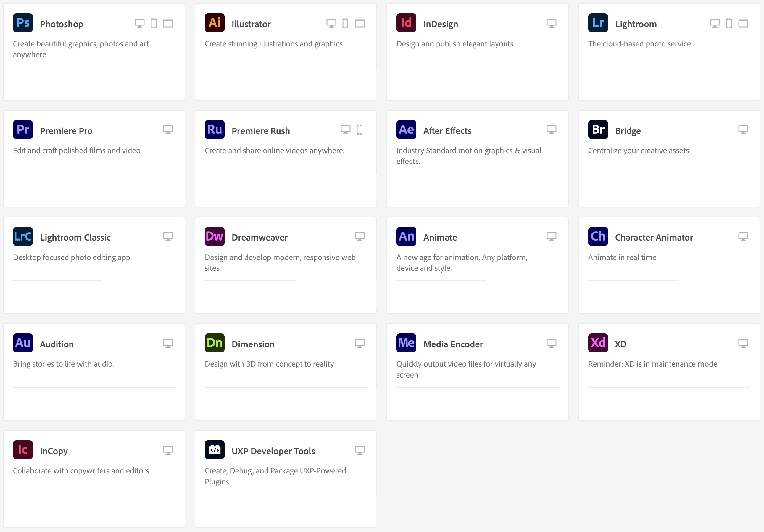This screenshot has height=532, width=764.
Task: Click 'Centralize your creative assets' text
Action: tap(638, 151)
